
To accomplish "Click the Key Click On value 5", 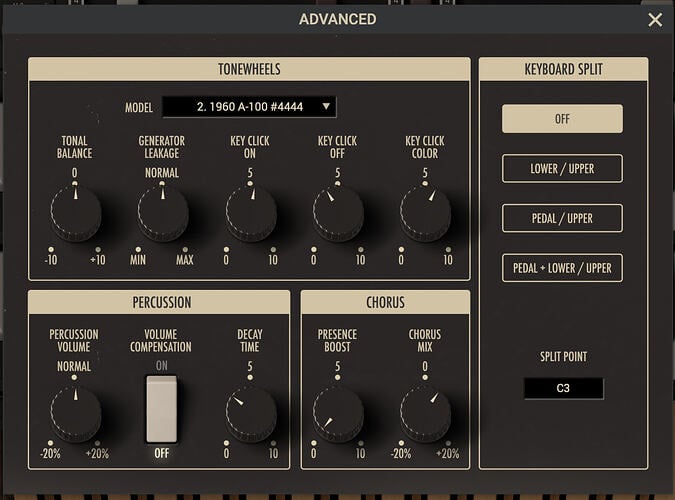I will (x=250, y=173).
